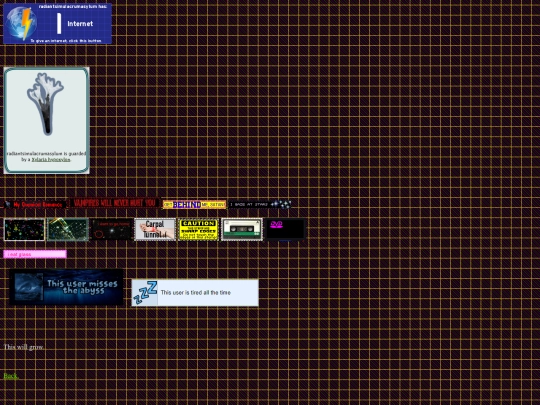Viewport: 540px width, 405px height.
Task: Click the Internet counter button banner
Action: [57, 23]
